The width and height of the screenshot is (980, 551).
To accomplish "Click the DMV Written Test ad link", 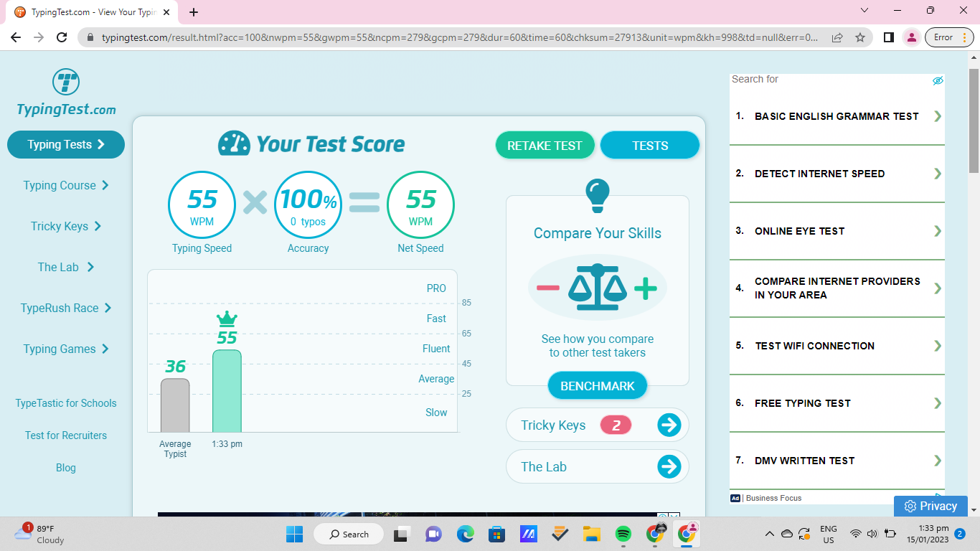I will coord(804,461).
